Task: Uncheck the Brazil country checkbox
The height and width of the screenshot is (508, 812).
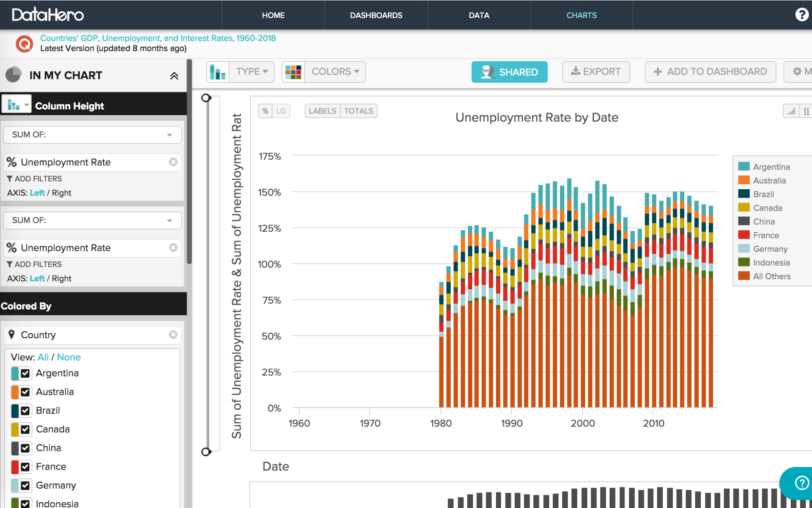Action: coord(25,411)
